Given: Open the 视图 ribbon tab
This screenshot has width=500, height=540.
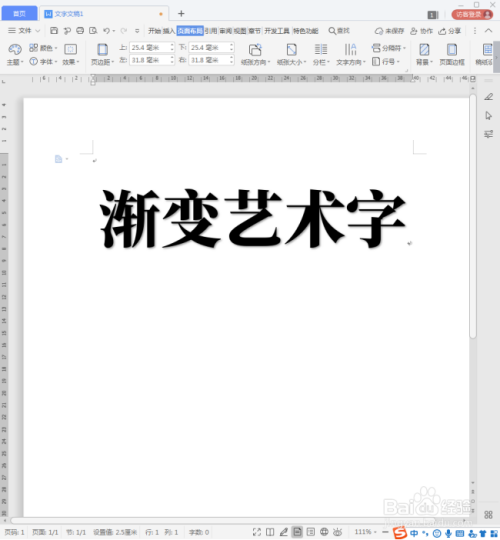Looking at the screenshot, I should coord(240,31).
